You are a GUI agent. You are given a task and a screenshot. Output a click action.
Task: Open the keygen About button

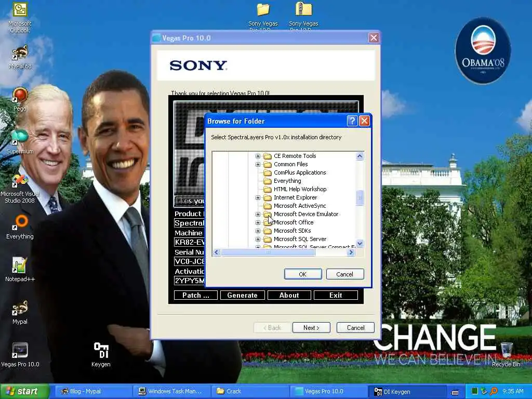tap(289, 295)
